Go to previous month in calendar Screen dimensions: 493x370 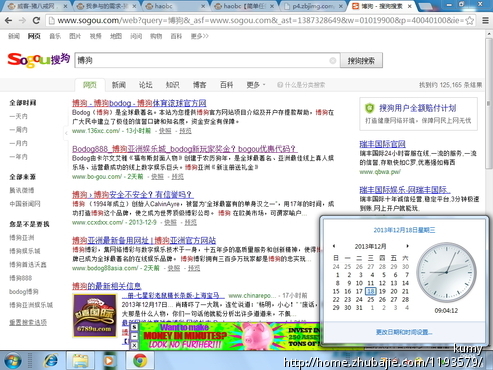[334, 246]
